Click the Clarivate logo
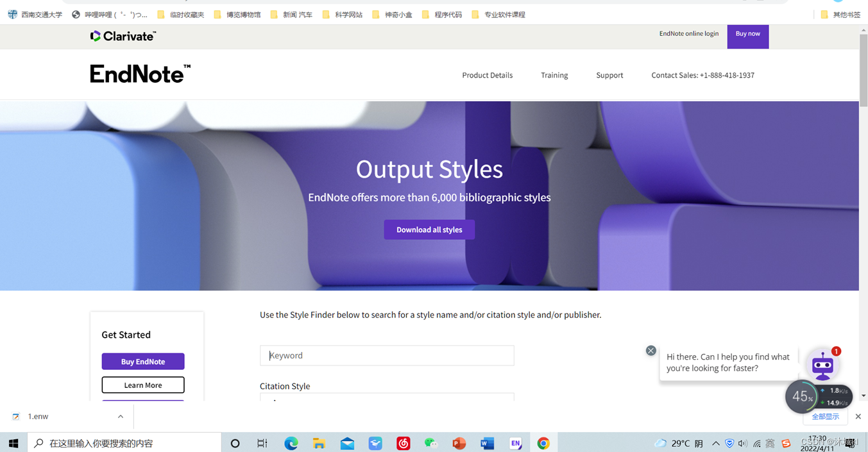The width and height of the screenshot is (868, 452). point(123,37)
